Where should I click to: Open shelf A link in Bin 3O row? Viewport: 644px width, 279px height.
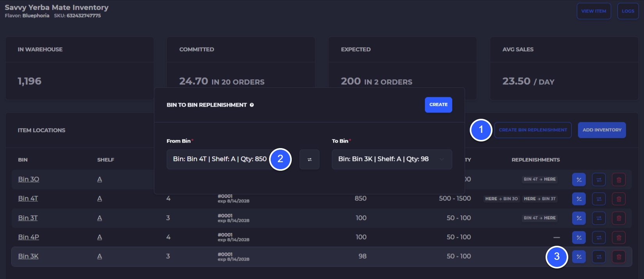pos(100,179)
